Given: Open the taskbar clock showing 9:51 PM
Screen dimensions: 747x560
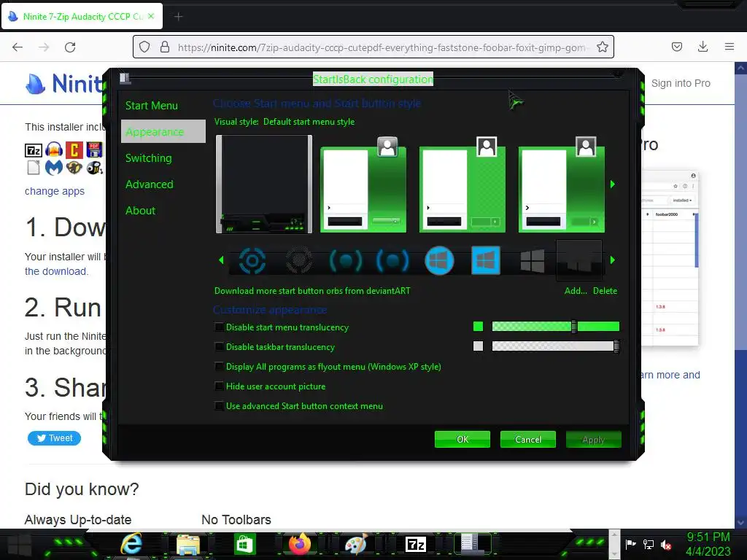Looking at the screenshot, I should point(708,544).
